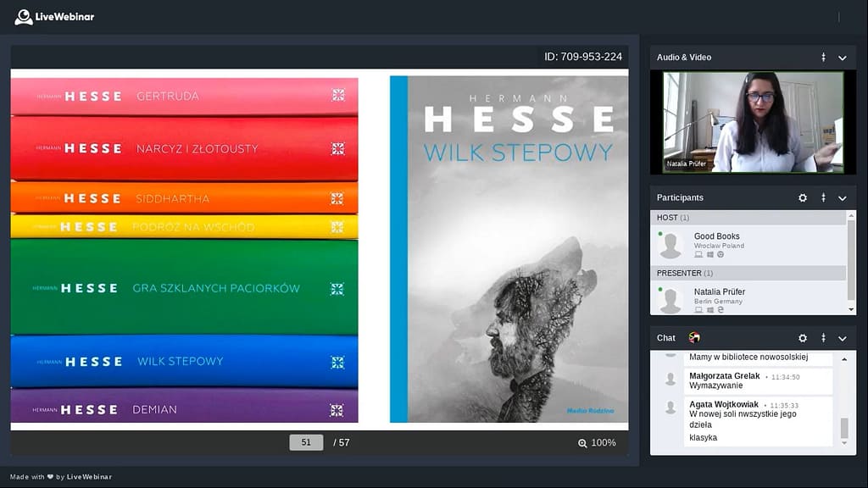The height and width of the screenshot is (488, 868).
Task: Click the colorful translate icon beside Chat
Action: (x=694, y=337)
